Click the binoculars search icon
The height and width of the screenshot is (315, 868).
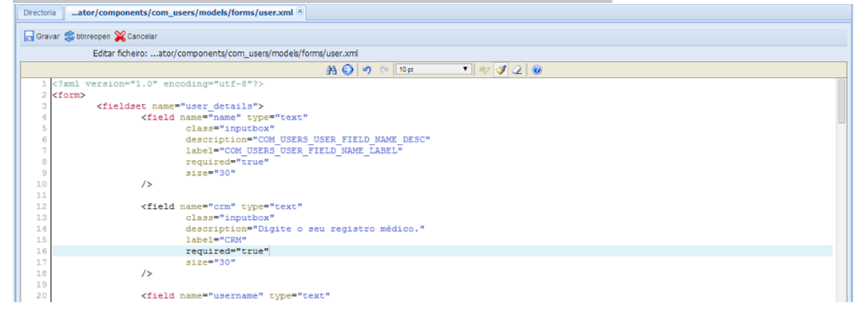(331, 70)
